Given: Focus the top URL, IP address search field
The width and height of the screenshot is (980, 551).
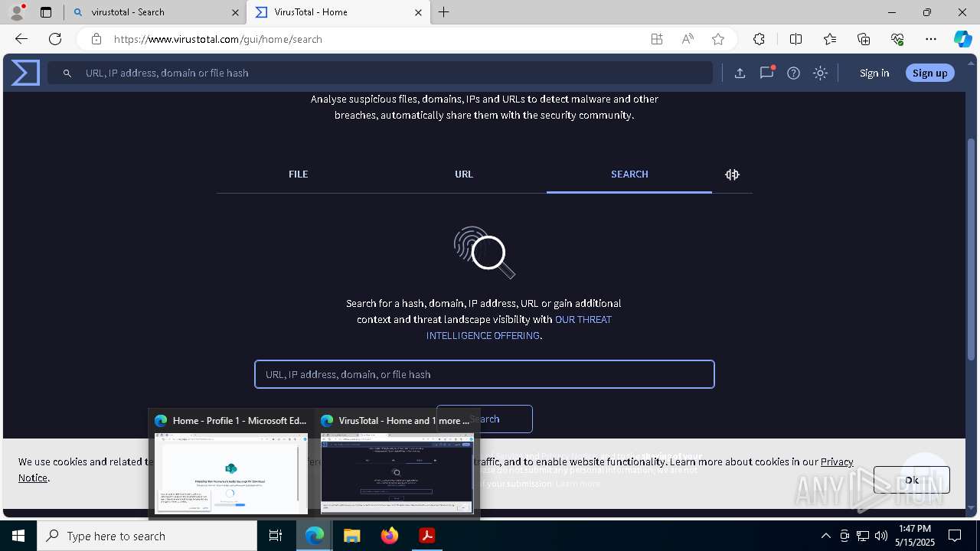Looking at the screenshot, I should (381, 73).
